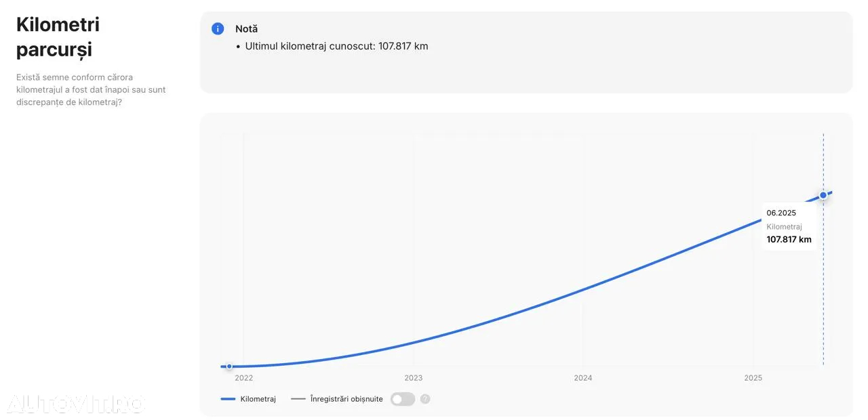Click the 2023 axis label
This screenshot has height=420, width=868.
[413, 378]
